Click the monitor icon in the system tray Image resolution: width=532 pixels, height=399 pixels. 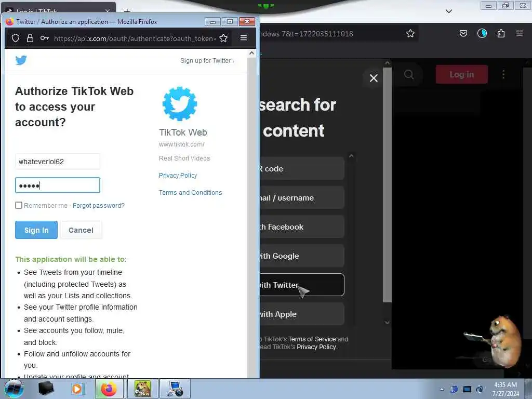tap(467, 389)
